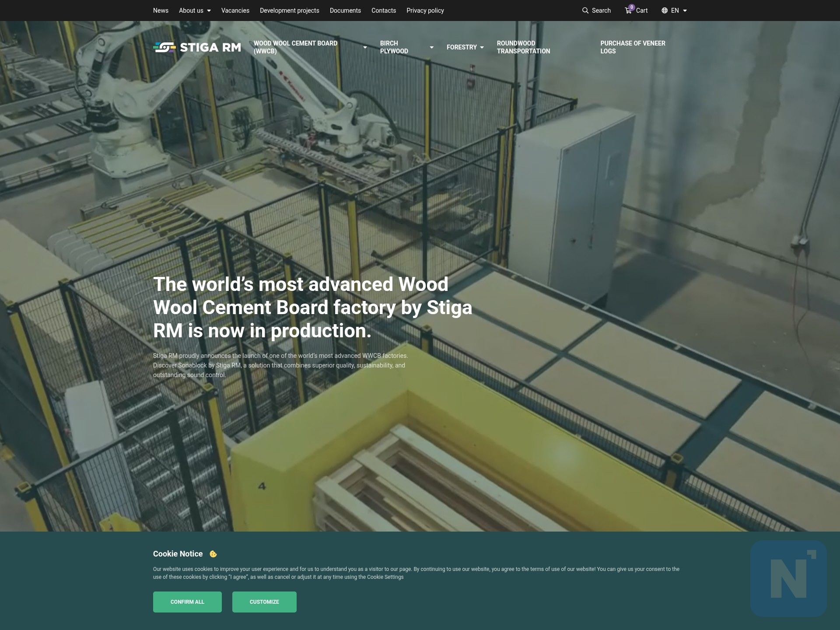Open the Privacy policy page
This screenshot has width=840, height=630.
pos(425,10)
